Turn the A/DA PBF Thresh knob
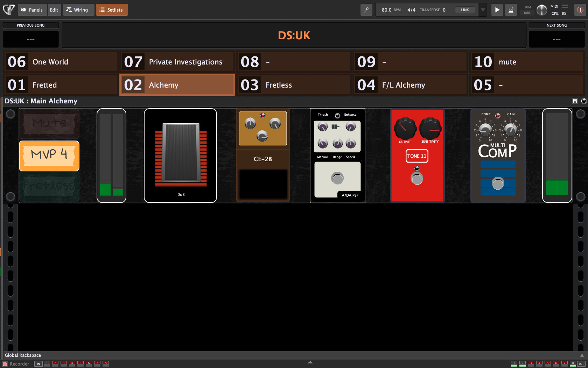This screenshot has width=588, height=368. [323, 127]
